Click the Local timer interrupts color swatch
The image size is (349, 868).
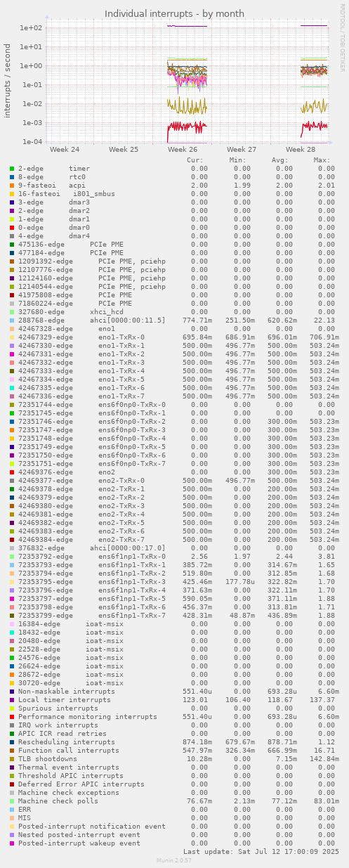[12, 700]
